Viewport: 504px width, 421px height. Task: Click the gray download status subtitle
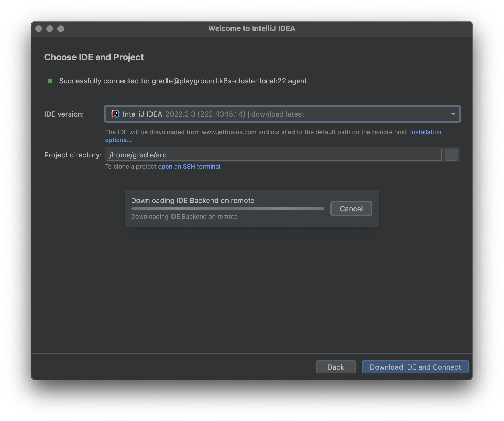click(184, 216)
